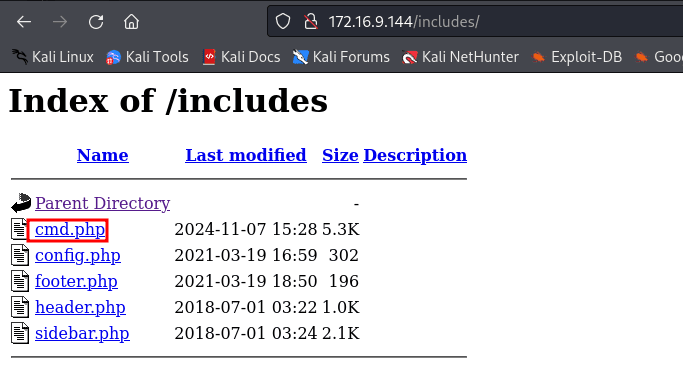This screenshot has height=371, width=683.
Task: Open the Exploit-DB bookmark
Action: (x=577, y=57)
